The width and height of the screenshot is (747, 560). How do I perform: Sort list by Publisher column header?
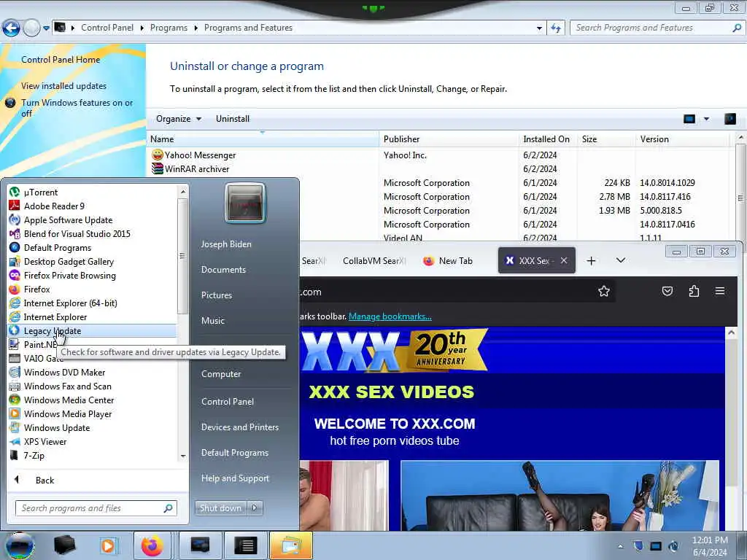click(x=449, y=139)
